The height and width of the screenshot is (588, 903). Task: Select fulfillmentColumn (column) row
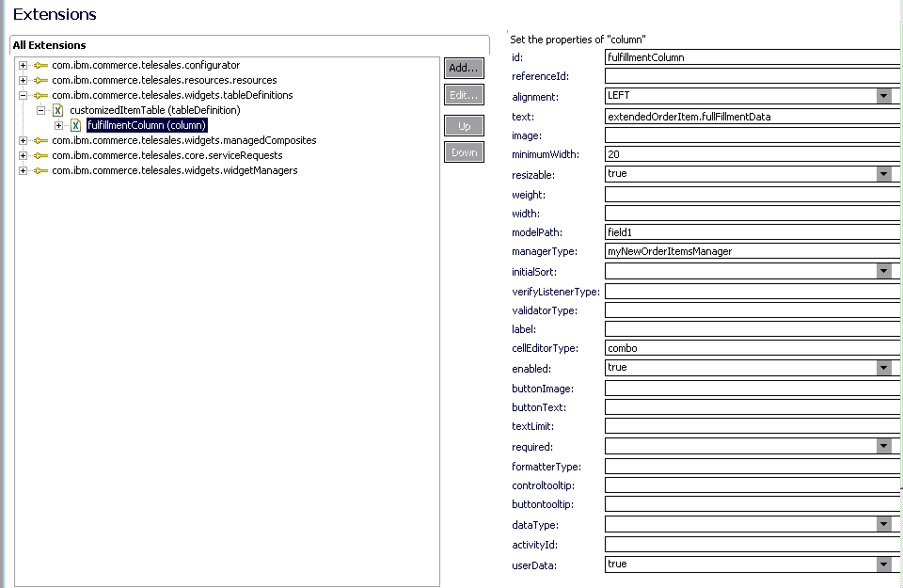pyautogui.click(x=147, y=125)
